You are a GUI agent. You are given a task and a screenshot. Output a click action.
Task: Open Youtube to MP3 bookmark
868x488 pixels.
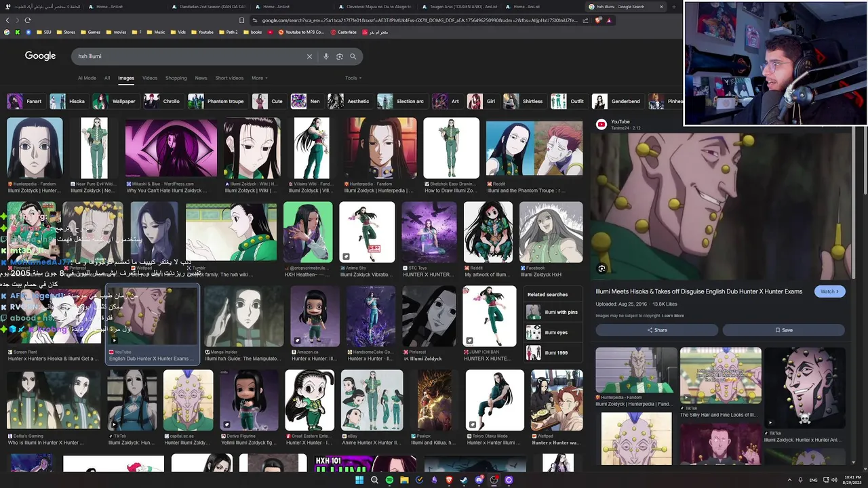pyautogui.click(x=300, y=32)
